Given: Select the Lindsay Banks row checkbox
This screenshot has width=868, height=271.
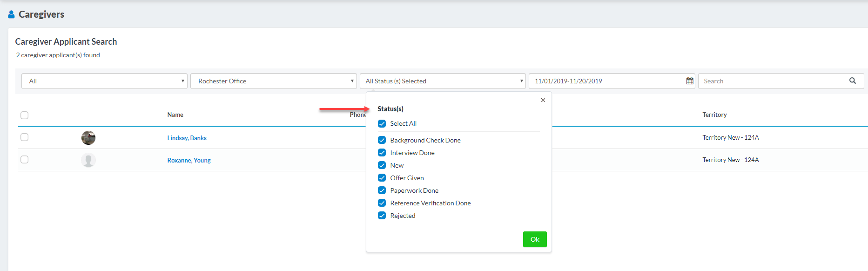Looking at the screenshot, I should pyautogui.click(x=25, y=137).
